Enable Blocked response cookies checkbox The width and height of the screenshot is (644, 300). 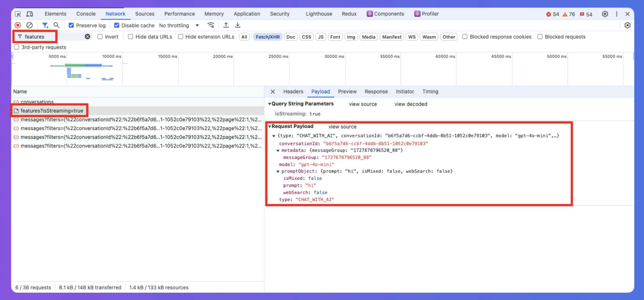point(465,37)
